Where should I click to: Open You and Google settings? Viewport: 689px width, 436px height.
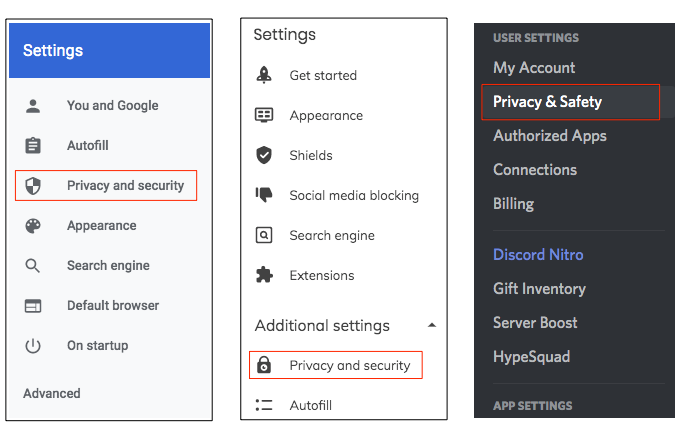112,105
